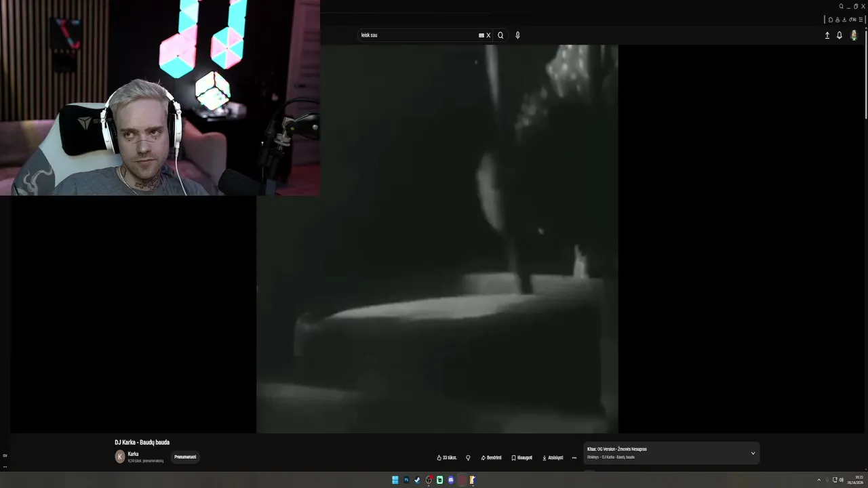Clear the YouTube search box text

pyautogui.click(x=488, y=35)
